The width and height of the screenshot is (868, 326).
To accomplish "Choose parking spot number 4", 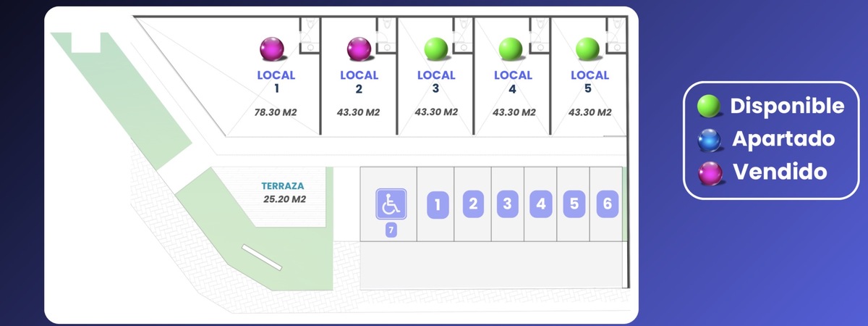I will (540, 204).
